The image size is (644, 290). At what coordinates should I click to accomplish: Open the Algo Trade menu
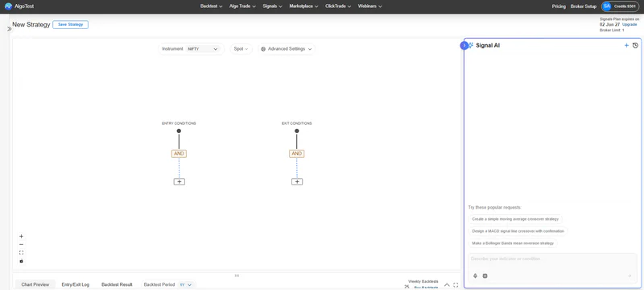242,6
